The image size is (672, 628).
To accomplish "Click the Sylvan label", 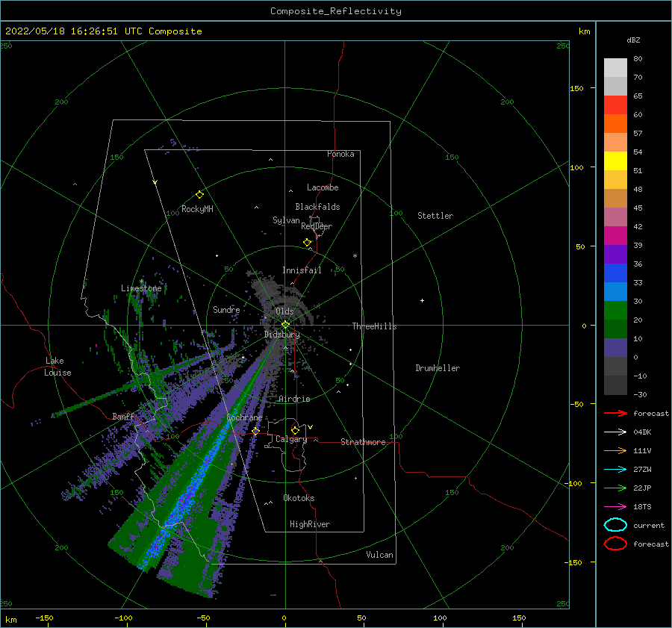I will click(x=286, y=220).
